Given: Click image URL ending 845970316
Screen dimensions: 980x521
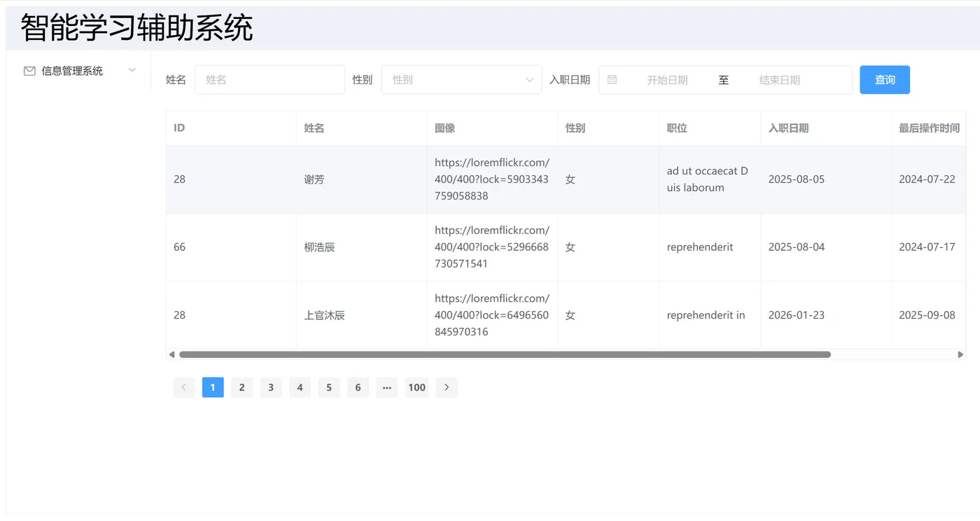Looking at the screenshot, I should coord(492,315).
